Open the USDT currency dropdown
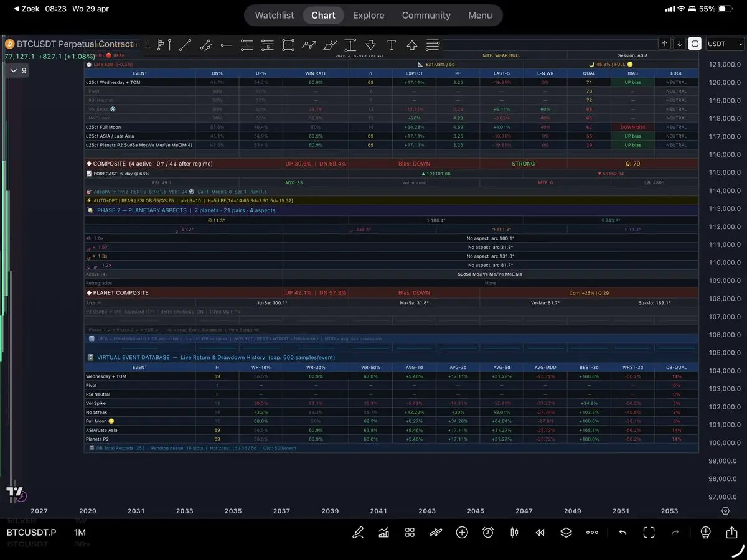 (725, 44)
